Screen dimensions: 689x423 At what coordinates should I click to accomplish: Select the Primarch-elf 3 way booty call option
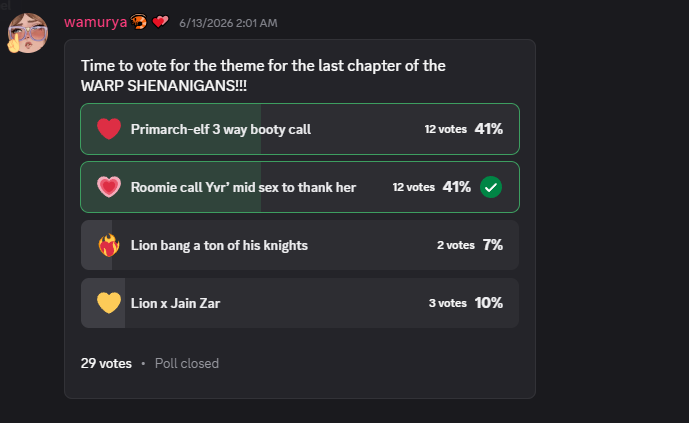coord(300,129)
